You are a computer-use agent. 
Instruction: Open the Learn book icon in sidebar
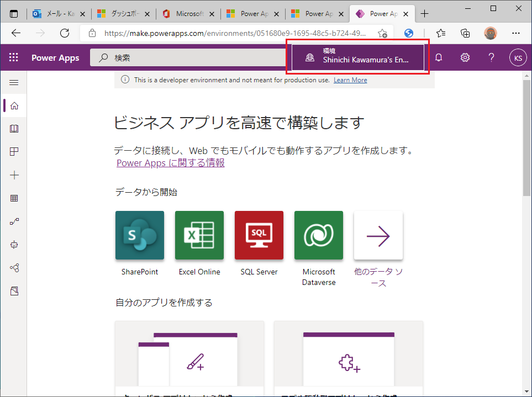tap(14, 129)
